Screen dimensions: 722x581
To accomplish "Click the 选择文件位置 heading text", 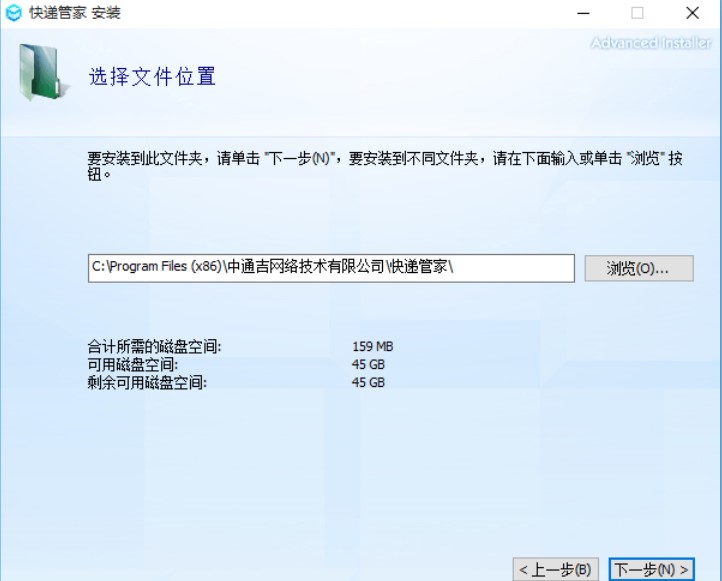I will pyautogui.click(x=152, y=76).
